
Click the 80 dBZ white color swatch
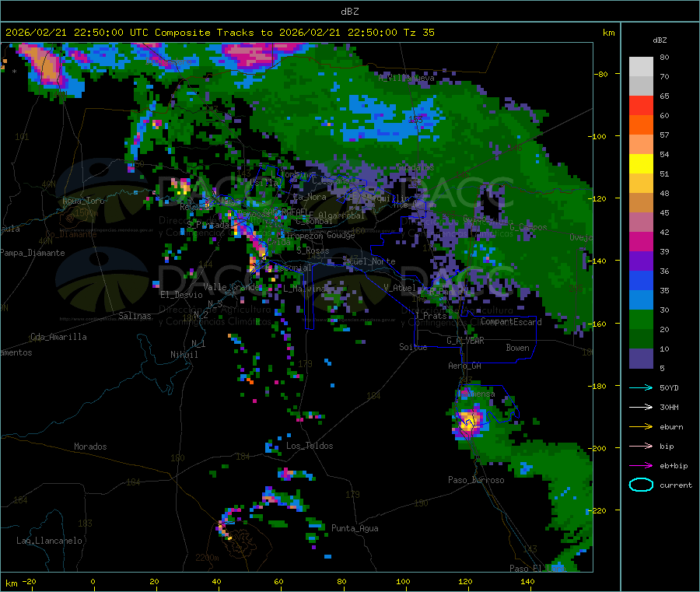click(641, 67)
